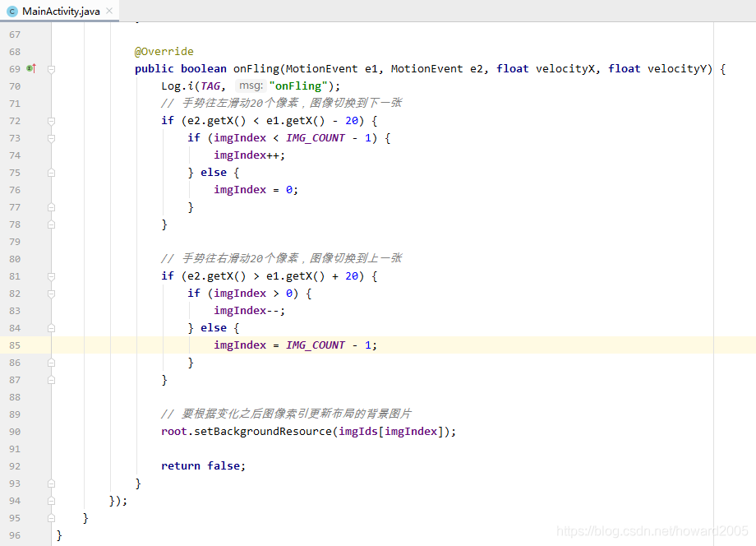Select line number 90 in the gutter
756x546 pixels.
tap(15, 432)
